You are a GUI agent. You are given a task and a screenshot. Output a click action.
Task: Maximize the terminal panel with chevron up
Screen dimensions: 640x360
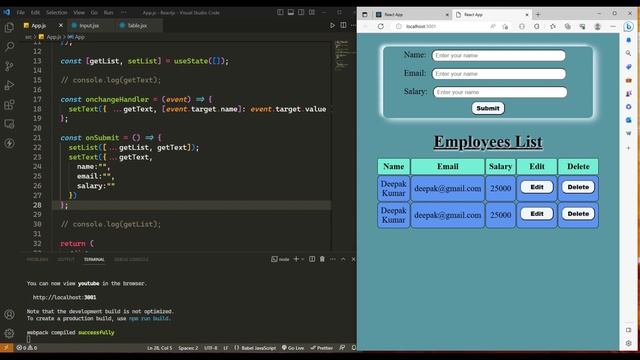click(343, 259)
